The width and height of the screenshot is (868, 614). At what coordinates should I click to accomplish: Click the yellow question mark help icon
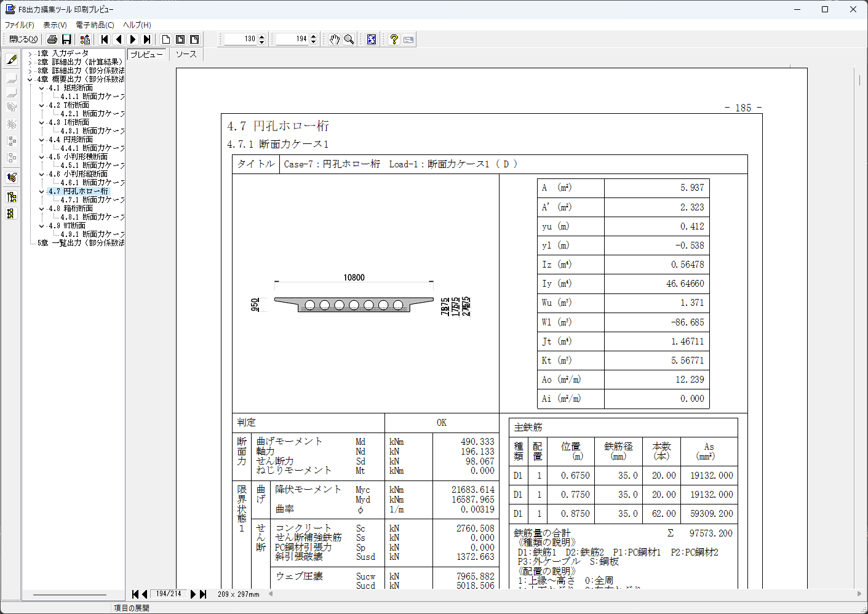pyautogui.click(x=394, y=39)
